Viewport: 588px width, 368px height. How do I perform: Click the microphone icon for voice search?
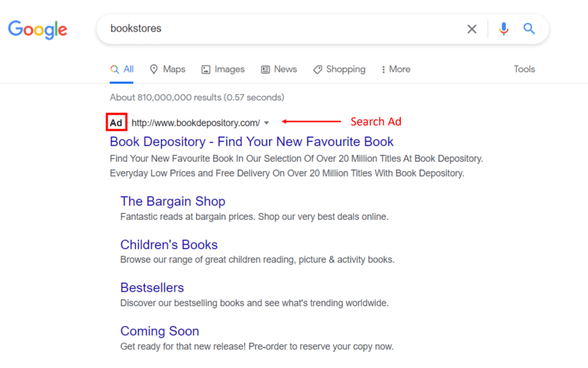click(504, 28)
